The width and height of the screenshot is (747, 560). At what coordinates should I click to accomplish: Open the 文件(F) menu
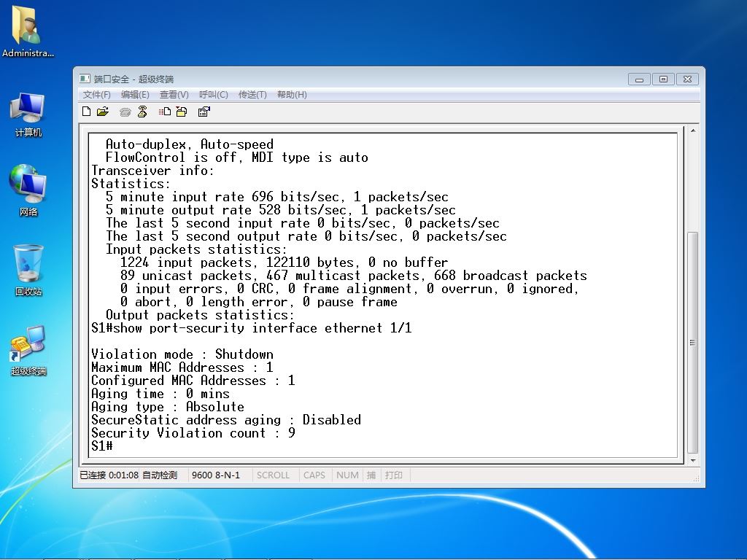[x=97, y=94]
